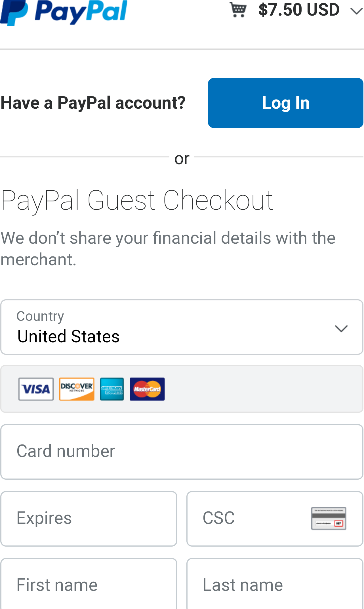Click the Visa card icon
The height and width of the screenshot is (609, 364).
(x=36, y=389)
